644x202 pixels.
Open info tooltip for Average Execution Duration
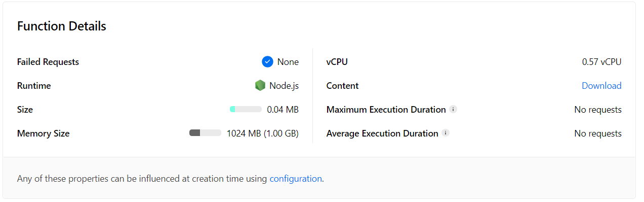click(446, 133)
